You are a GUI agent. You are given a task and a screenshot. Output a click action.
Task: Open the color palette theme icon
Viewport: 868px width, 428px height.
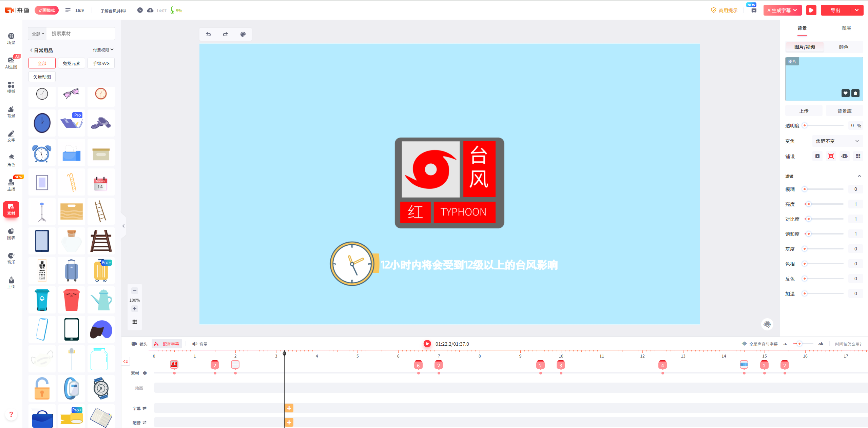click(243, 34)
